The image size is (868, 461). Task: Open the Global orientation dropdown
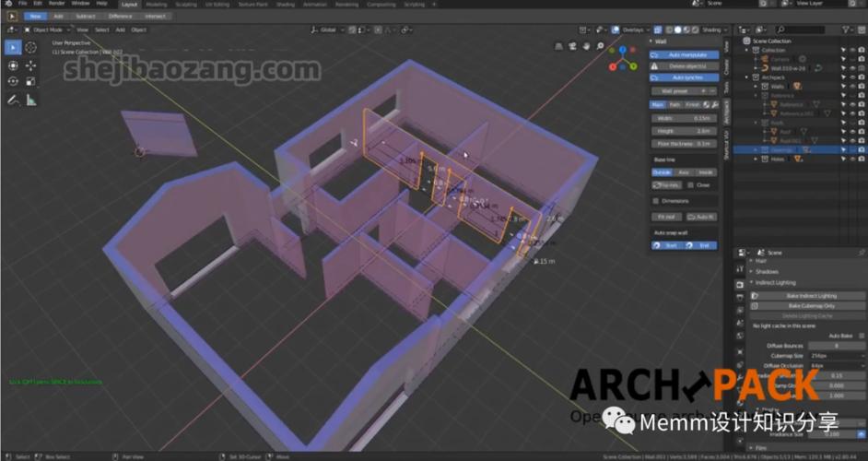(328, 30)
